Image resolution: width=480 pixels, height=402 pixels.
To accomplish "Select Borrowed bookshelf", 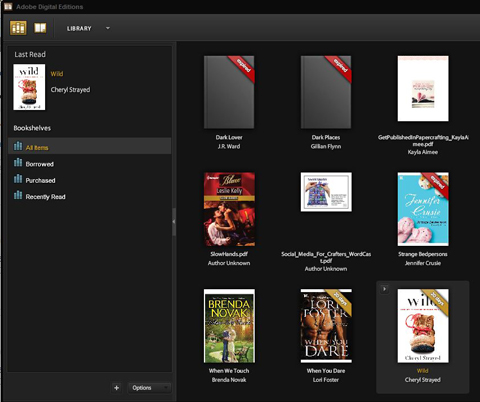I will coord(89,163).
